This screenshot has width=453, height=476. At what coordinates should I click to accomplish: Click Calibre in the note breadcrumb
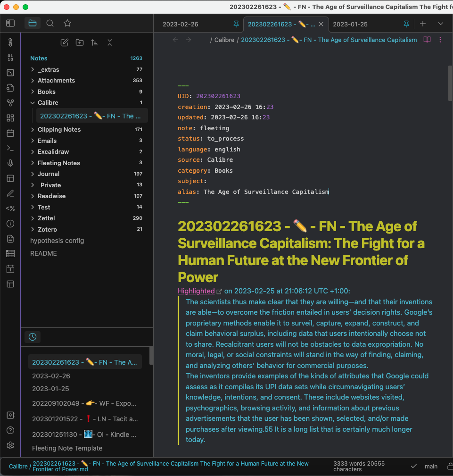click(224, 40)
